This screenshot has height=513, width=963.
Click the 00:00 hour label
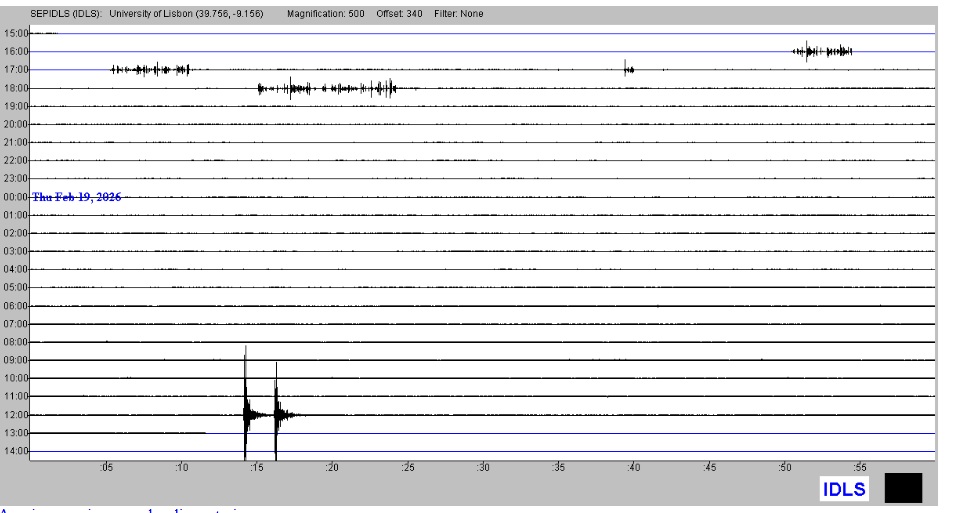pyautogui.click(x=16, y=197)
